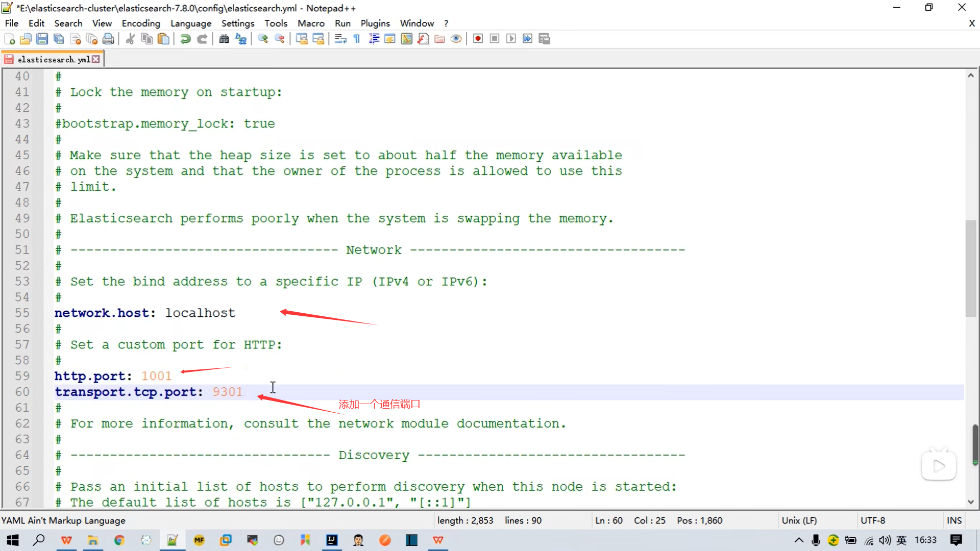Expand system tray hidden icons chevron
The width and height of the screenshot is (980, 551).
[x=799, y=540]
